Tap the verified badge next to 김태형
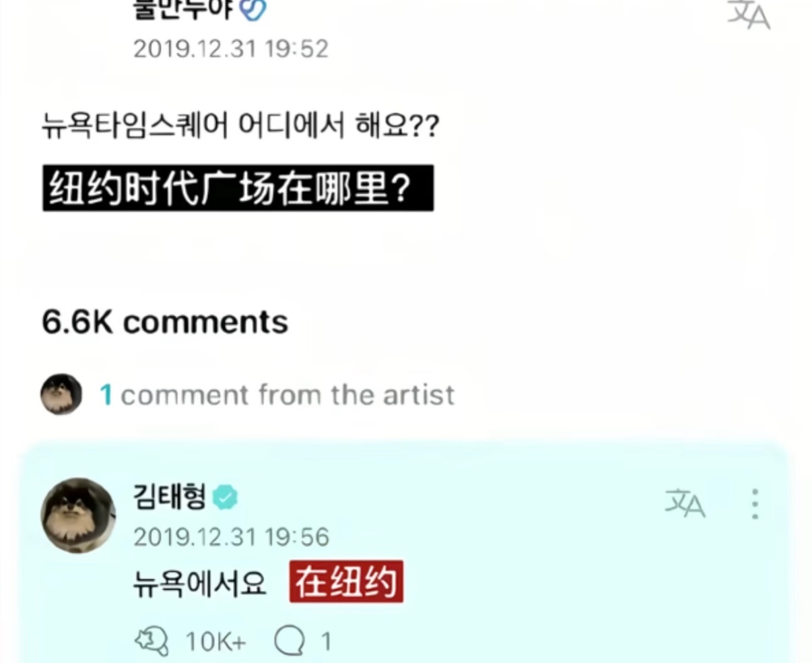Viewport: 812px width, 663px height. 225,498
